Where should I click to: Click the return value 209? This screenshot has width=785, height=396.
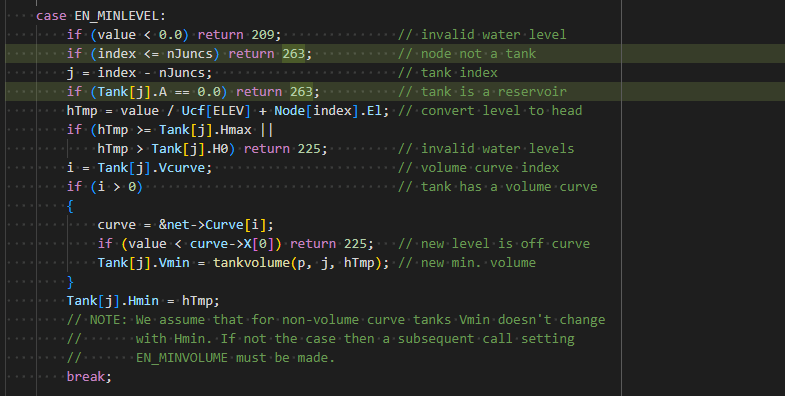(x=263, y=35)
